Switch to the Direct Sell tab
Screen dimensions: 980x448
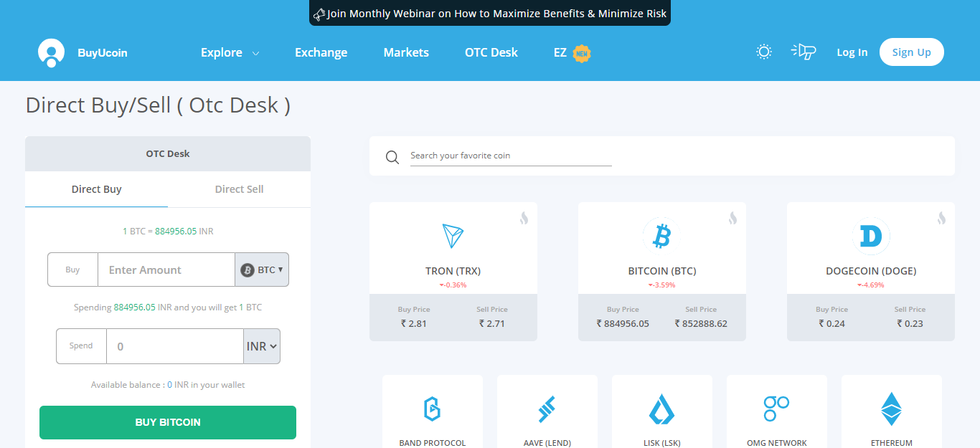(x=239, y=189)
